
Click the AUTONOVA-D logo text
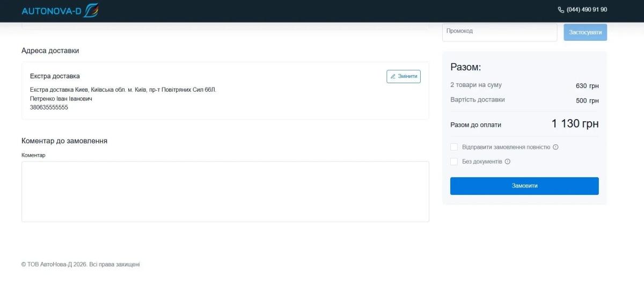click(52, 11)
